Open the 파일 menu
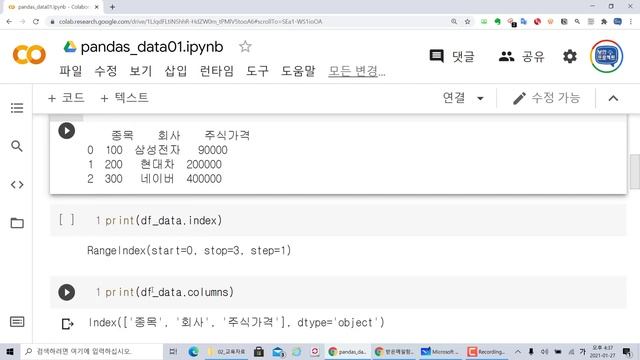Viewport: 640px width, 360px height. pos(71,71)
